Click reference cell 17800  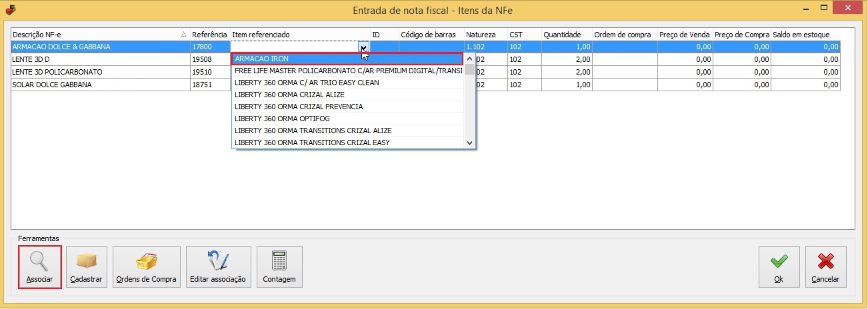coord(209,47)
